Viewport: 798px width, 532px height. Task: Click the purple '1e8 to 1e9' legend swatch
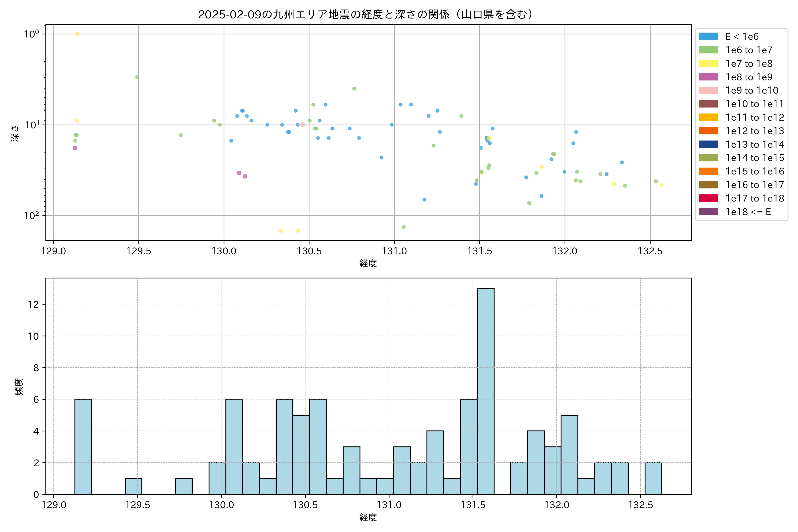708,77
